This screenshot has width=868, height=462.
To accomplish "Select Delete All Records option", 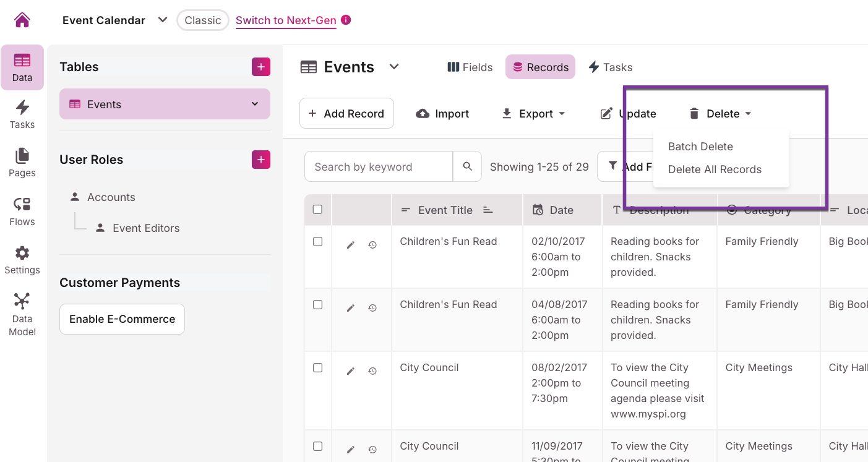I will [x=715, y=169].
